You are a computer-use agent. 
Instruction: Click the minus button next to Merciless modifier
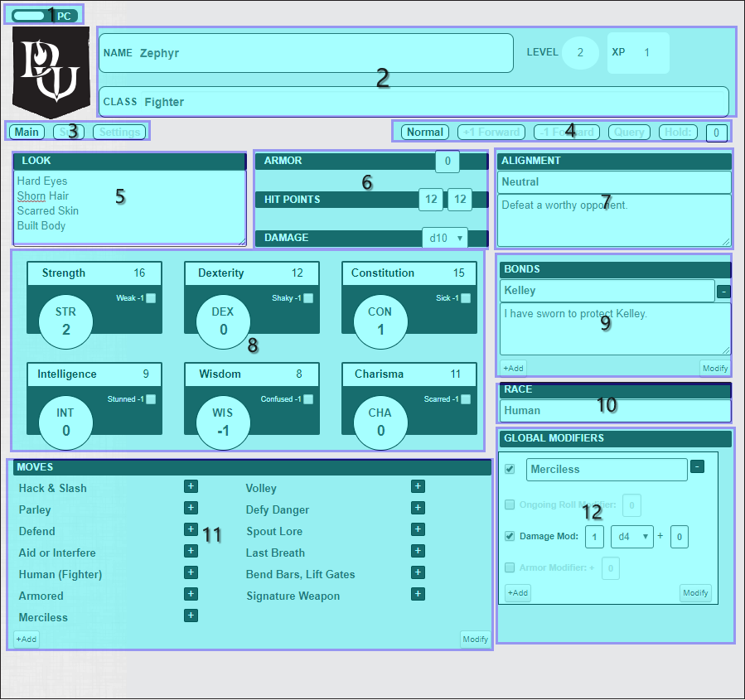697,466
